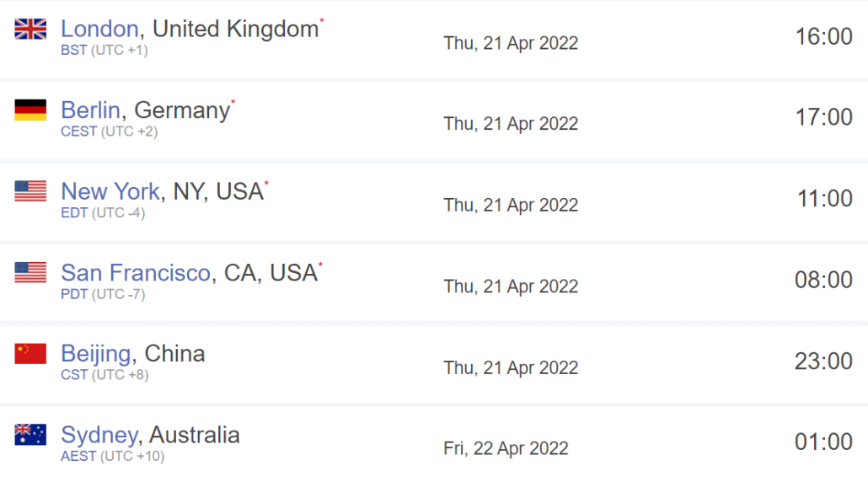Click the USA flag beside San Francisco

(x=30, y=272)
